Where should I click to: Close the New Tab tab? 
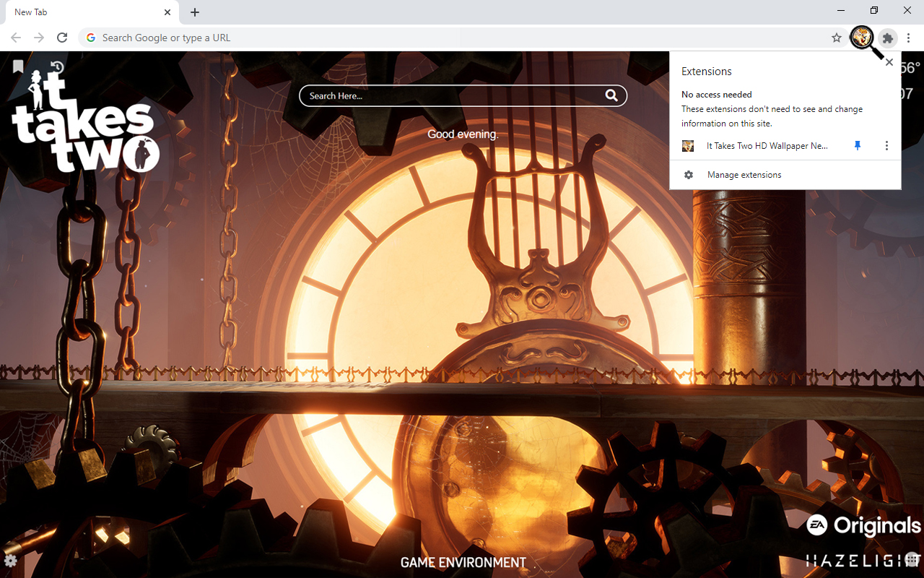(x=167, y=12)
